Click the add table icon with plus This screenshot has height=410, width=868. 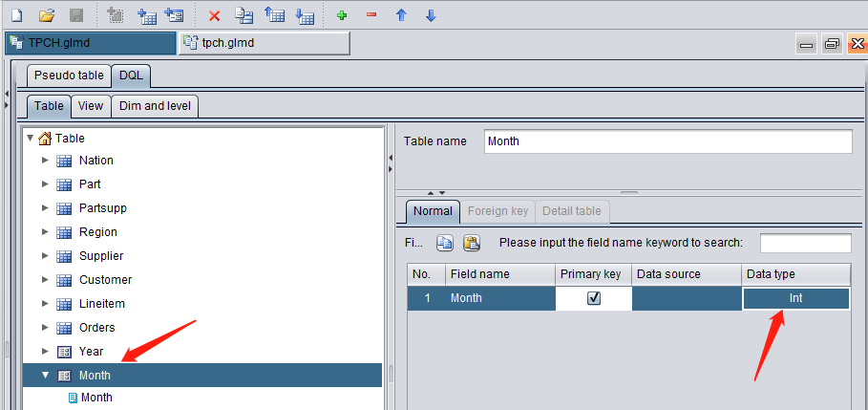click(147, 15)
